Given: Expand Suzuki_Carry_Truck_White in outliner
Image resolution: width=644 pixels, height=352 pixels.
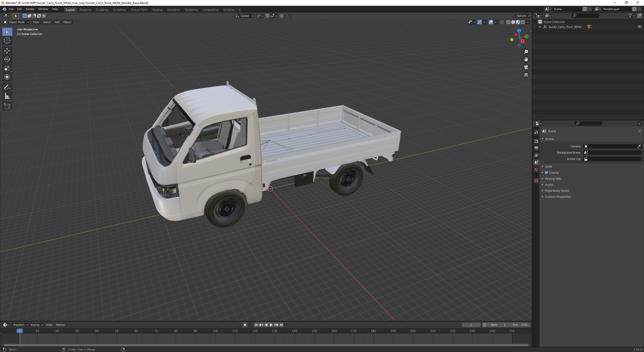Looking at the screenshot, I should point(540,27).
